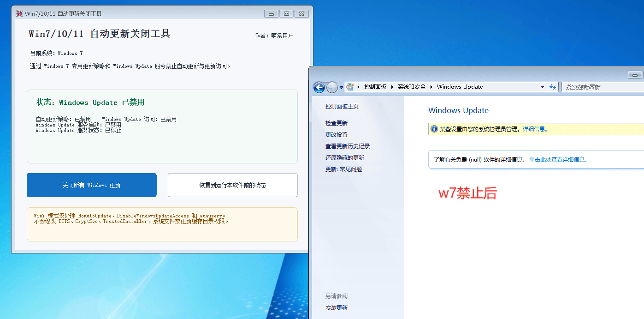
Task: Click the refresh button next to address bar
Action: pos(553,87)
